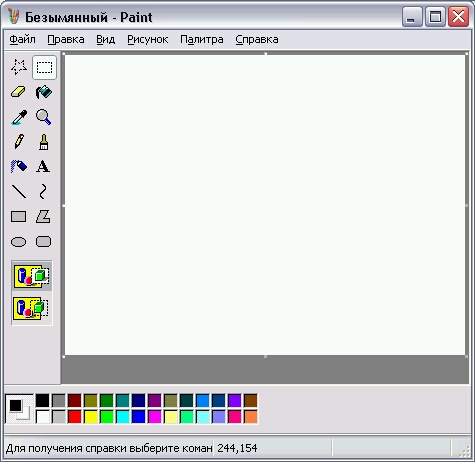This screenshot has width=475, height=462.
Task: Pick the straight Line tool
Action: point(19,191)
